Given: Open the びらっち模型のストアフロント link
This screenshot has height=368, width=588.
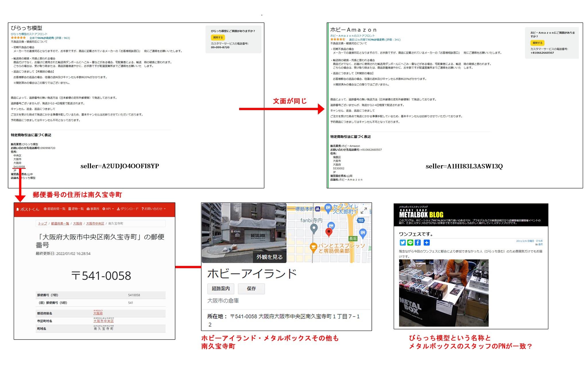Looking at the screenshot, I should (x=29, y=34).
